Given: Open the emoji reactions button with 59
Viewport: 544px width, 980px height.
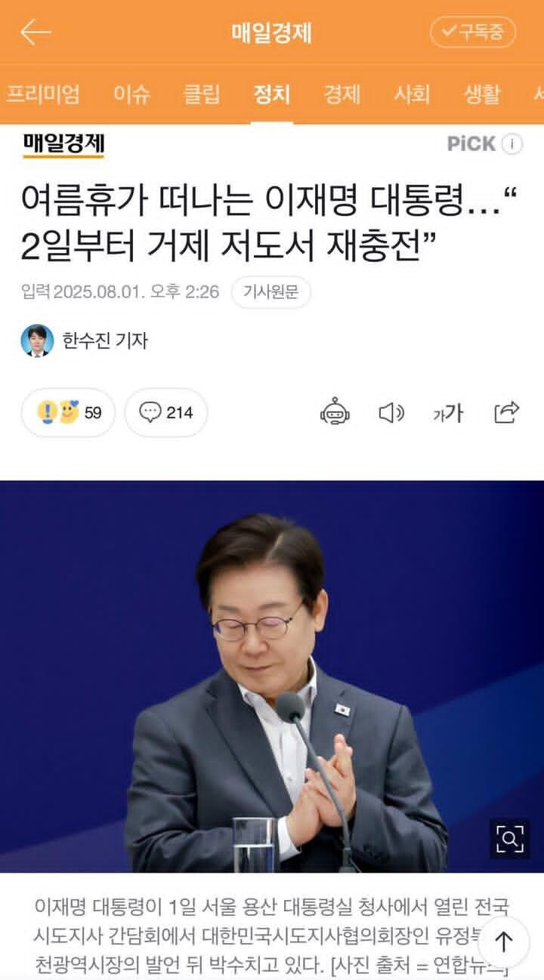Looking at the screenshot, I should pyautogui.click(x=69, y=412).
